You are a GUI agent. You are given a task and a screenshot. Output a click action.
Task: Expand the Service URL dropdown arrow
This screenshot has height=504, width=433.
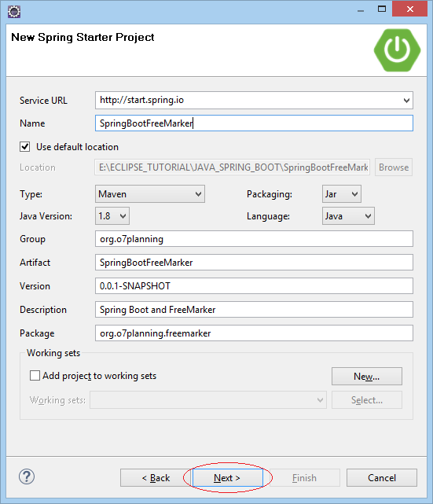(406, 101)
